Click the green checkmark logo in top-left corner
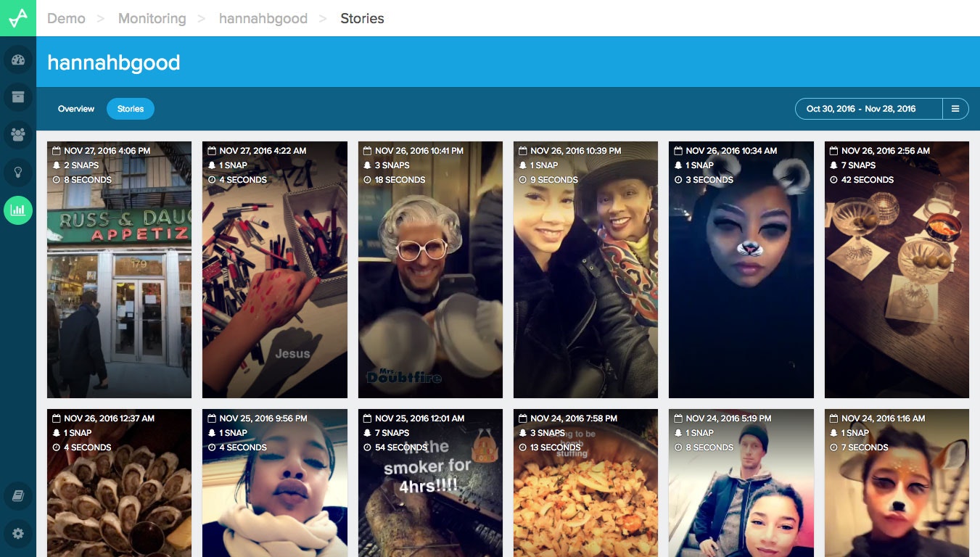The height and width of the screenshot is (557, 980). point(17,17)
